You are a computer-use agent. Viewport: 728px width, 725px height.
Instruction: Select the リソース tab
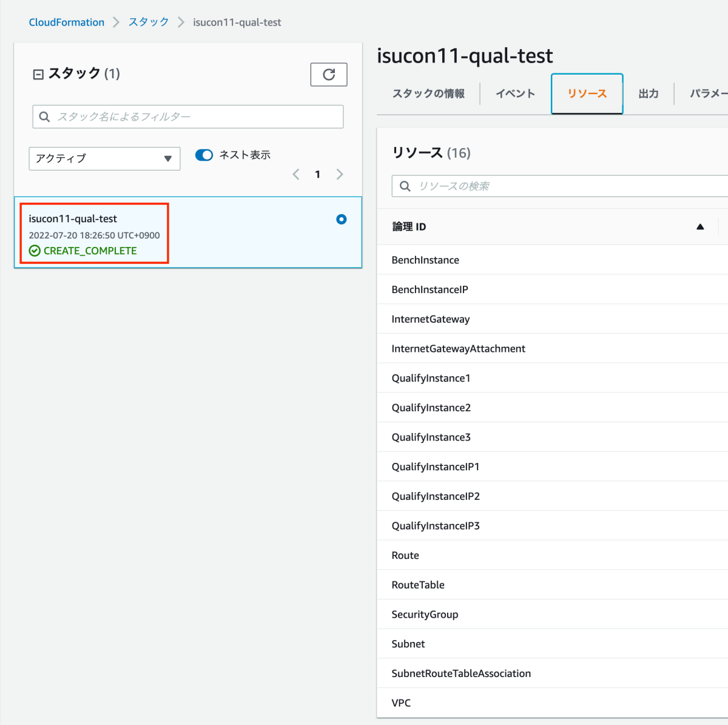coord(587,94)
